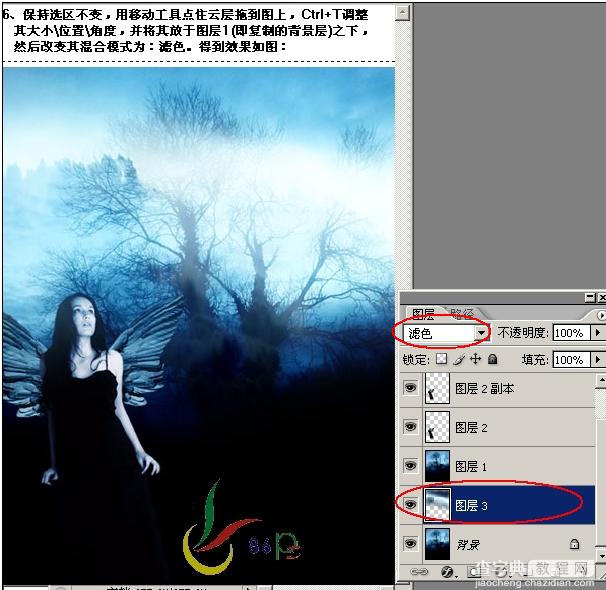Image resolution: width=606 pixels, height=590 pixels.
Task: Hide the 图层 3 layer
Action: click(x=410, y=505)
